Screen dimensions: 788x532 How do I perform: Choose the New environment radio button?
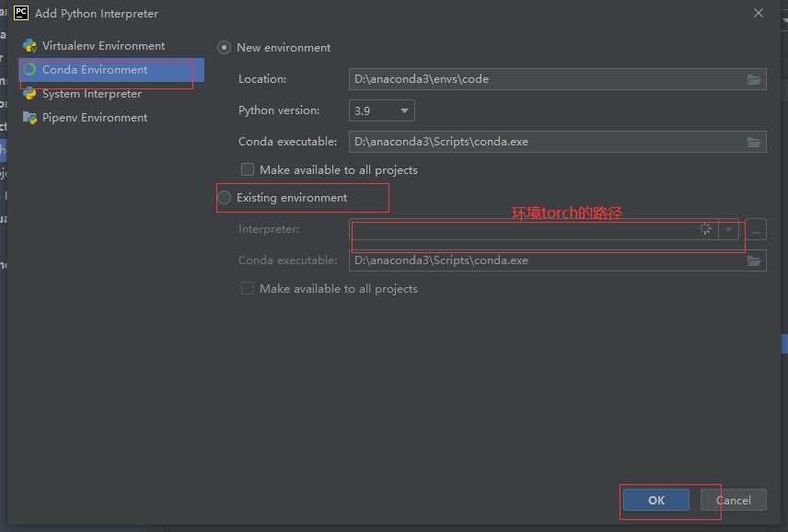click(x=224, y=48)
